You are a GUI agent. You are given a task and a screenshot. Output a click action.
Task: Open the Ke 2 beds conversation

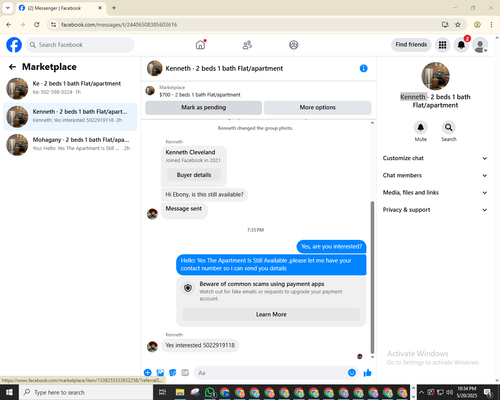(x=70, y=88)
